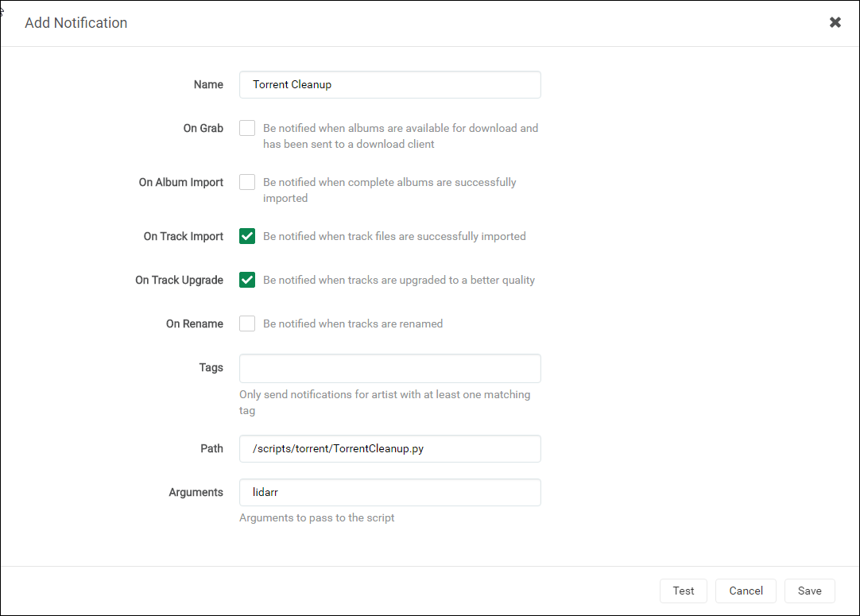Click Cancel to discard the notification
This screenshot has width=860, height=616.
[x=745, y=591]
